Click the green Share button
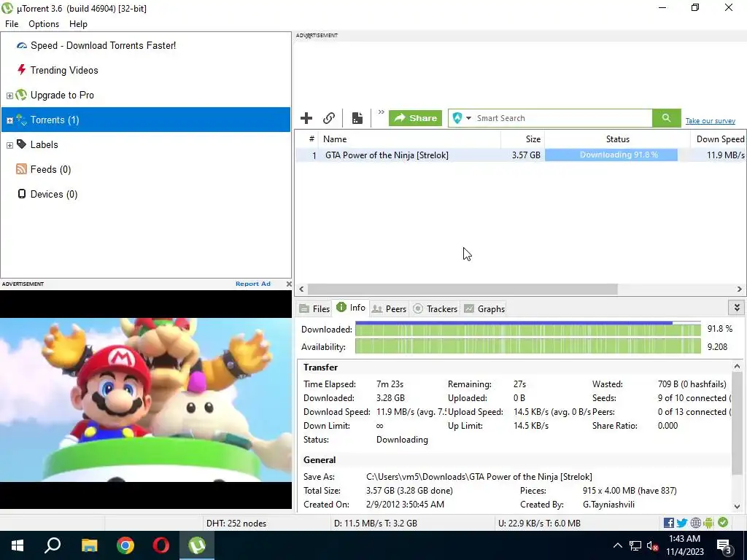Image resolution: width=747 pixels, height=560 pixels. coord(415,118)
